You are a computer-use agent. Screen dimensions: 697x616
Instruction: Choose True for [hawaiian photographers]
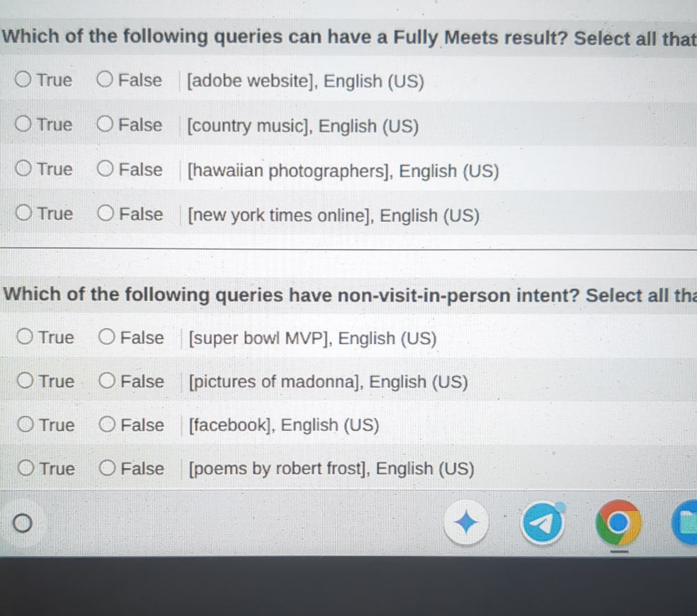[22, 169]
